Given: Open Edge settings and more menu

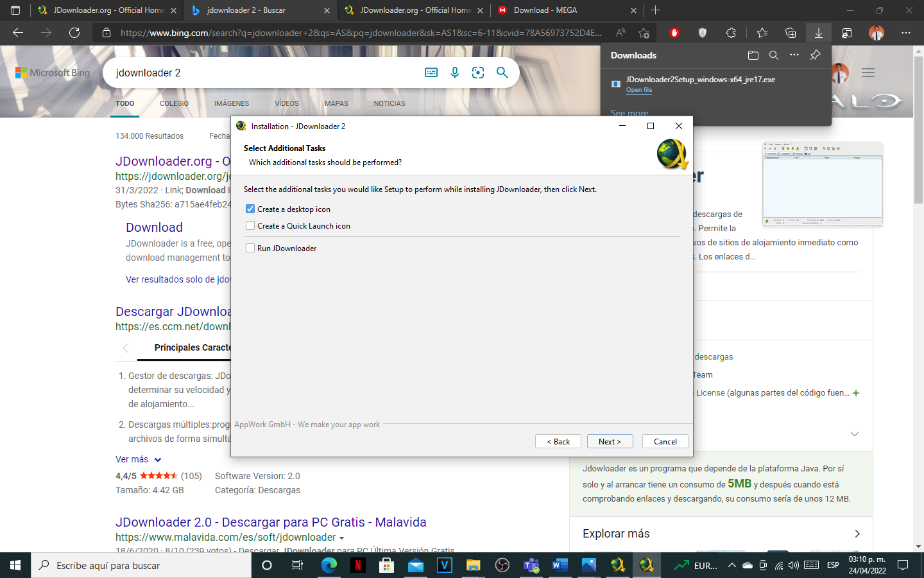Looking at the screenshot, I should pyautogui.click(x=906, y=33).
